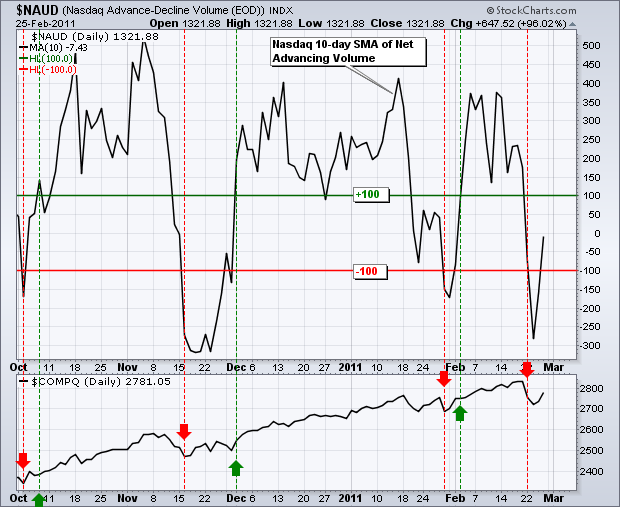The image size is (620, 507).
Task: Click Mar on the bottom date axis
Action: 554,498
